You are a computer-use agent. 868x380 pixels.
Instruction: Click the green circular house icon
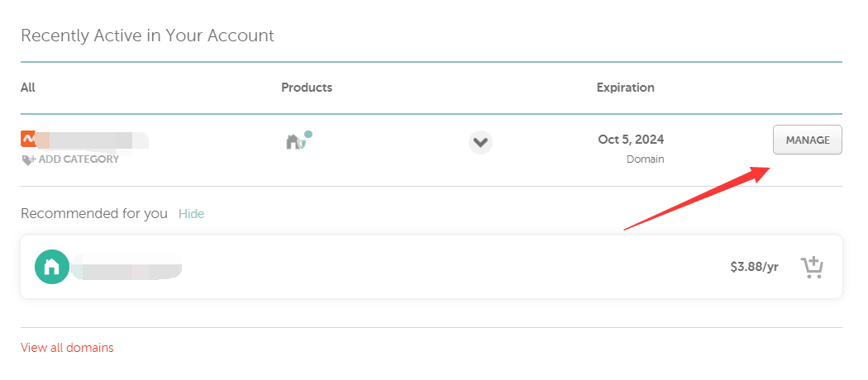51,267
